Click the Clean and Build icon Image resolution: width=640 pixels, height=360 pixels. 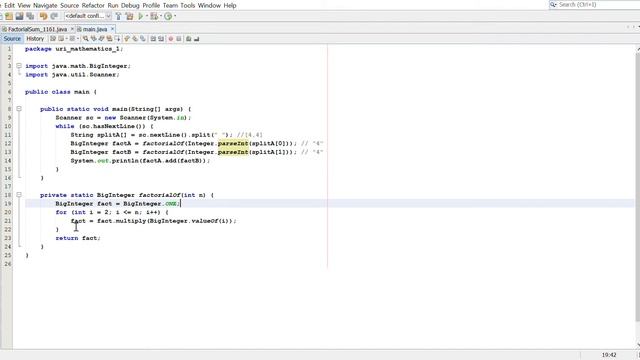point(129,16)
